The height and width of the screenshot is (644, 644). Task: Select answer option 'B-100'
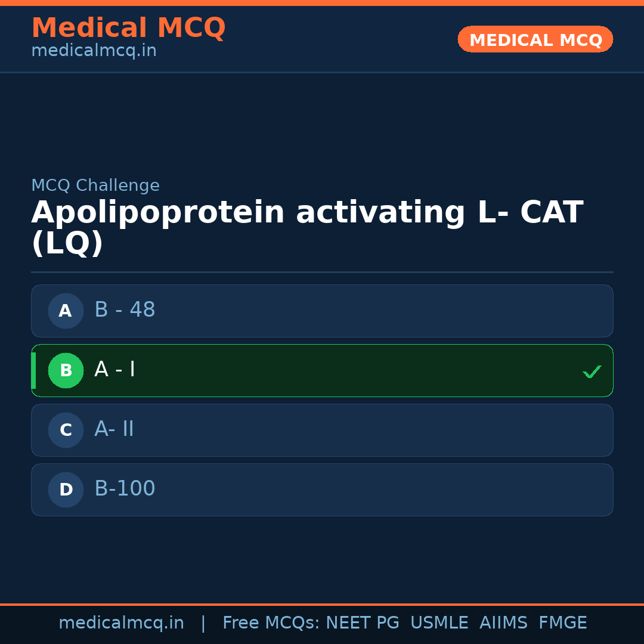322,490
